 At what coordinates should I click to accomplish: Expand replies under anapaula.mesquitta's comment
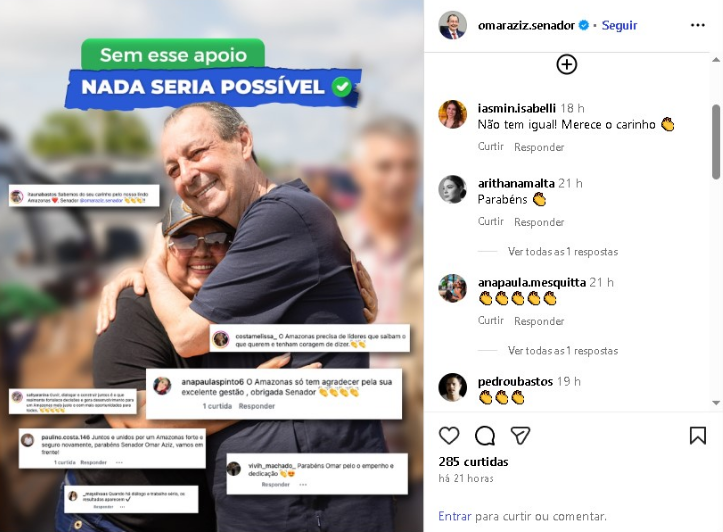[x=563, y=351]
